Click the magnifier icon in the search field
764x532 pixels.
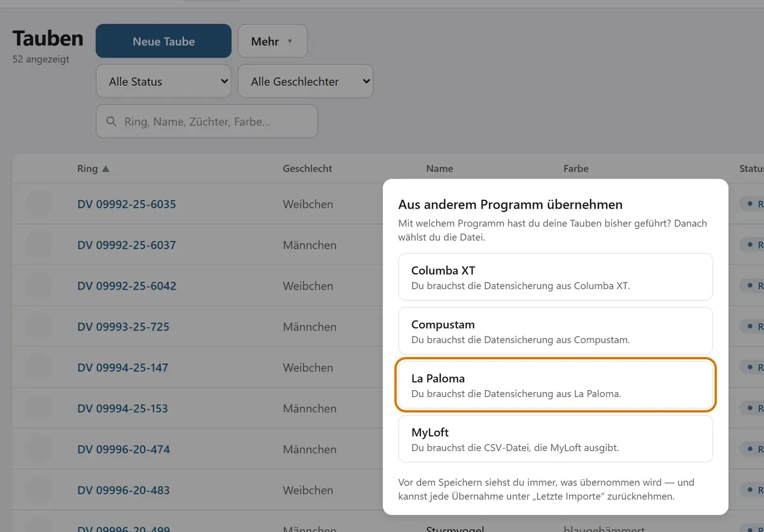tap(111, 122)
